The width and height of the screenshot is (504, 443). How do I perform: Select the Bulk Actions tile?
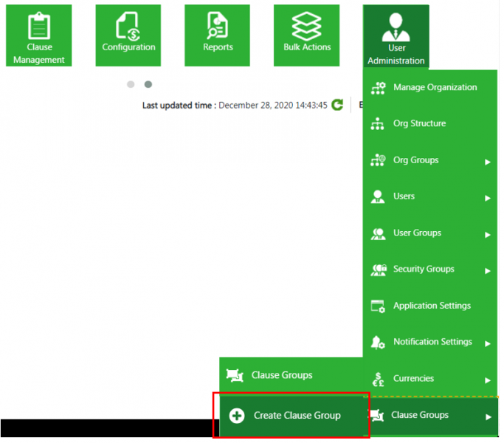click(306, 35)
